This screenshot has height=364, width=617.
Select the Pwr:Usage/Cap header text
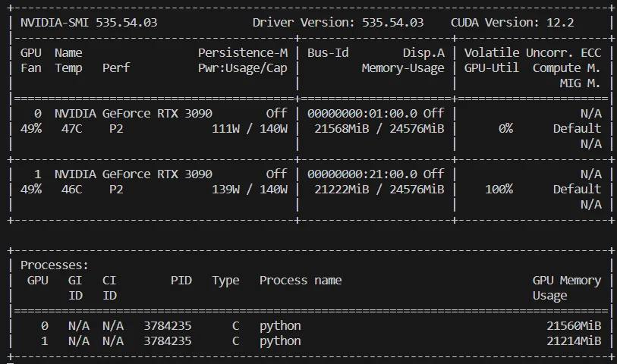[x=243, y=68]
